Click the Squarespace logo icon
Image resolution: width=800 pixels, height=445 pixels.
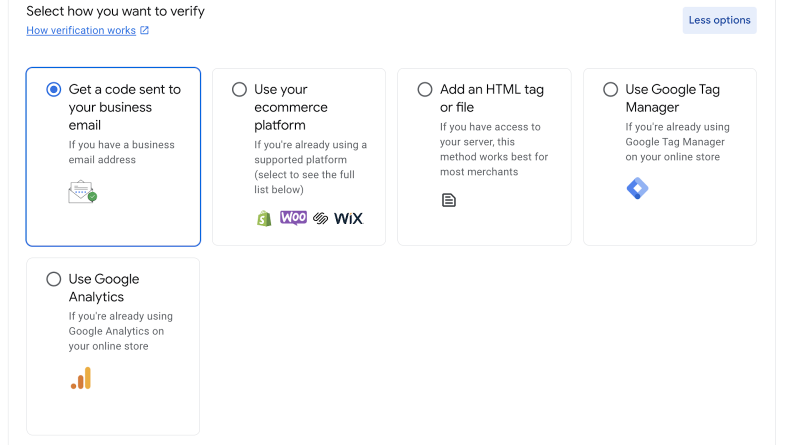(x=320, y=218)
